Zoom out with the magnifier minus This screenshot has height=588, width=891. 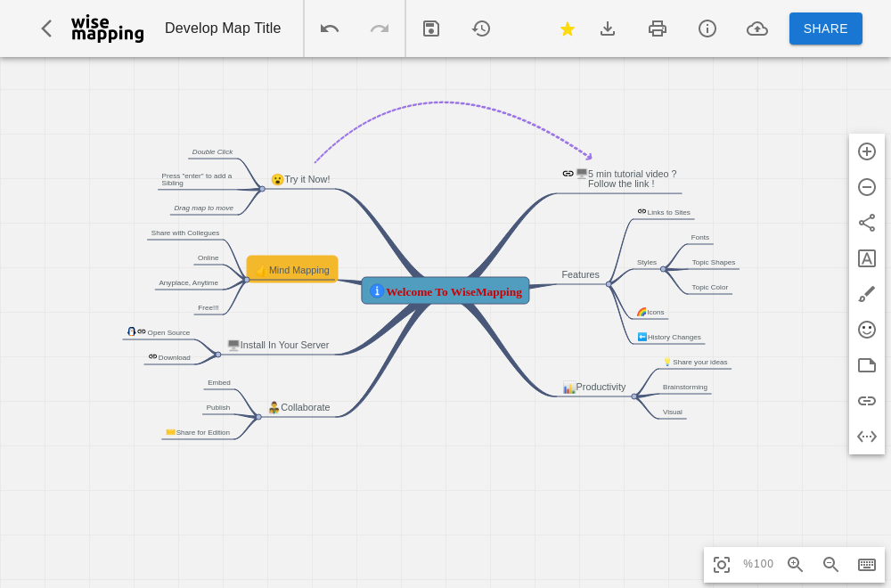point(830,565)
